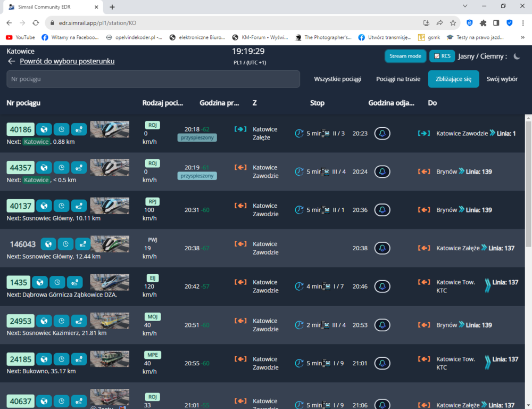Select the Pociągi na trasie tab

click(x=398, y=79)
